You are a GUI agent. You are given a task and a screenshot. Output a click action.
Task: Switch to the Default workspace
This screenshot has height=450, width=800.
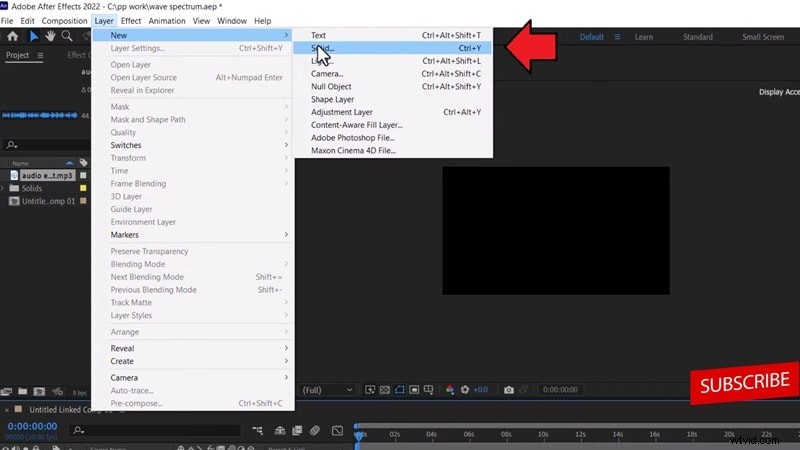point(591,37)
